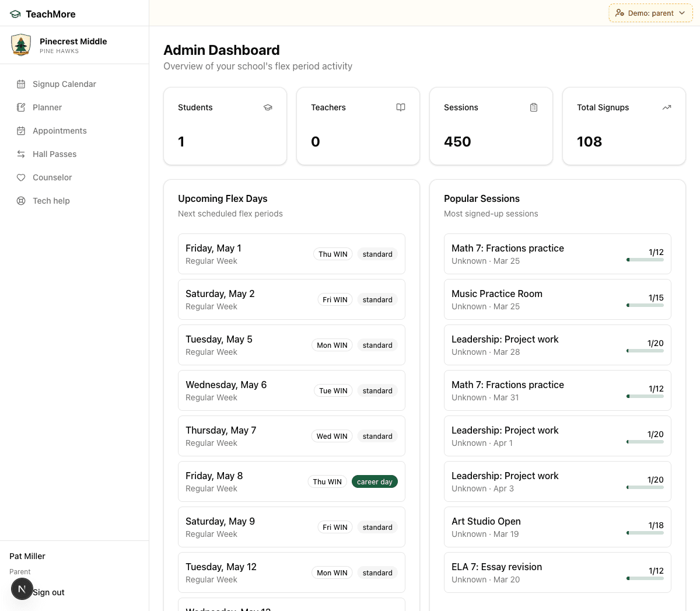This screenshot has width=700, height=611.
Task: Click the Popular Sessions heading
Action: pos(482,198)
